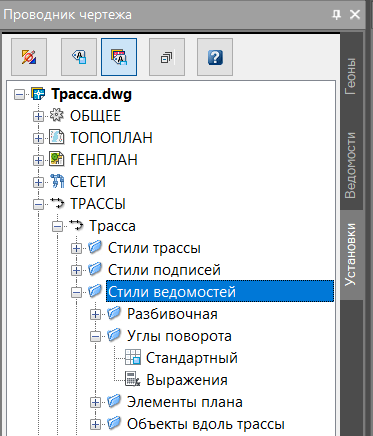The width and height of the screenshot is (373, 436).
Task: Open help with the question mark button
Action: tap(215, 57)
